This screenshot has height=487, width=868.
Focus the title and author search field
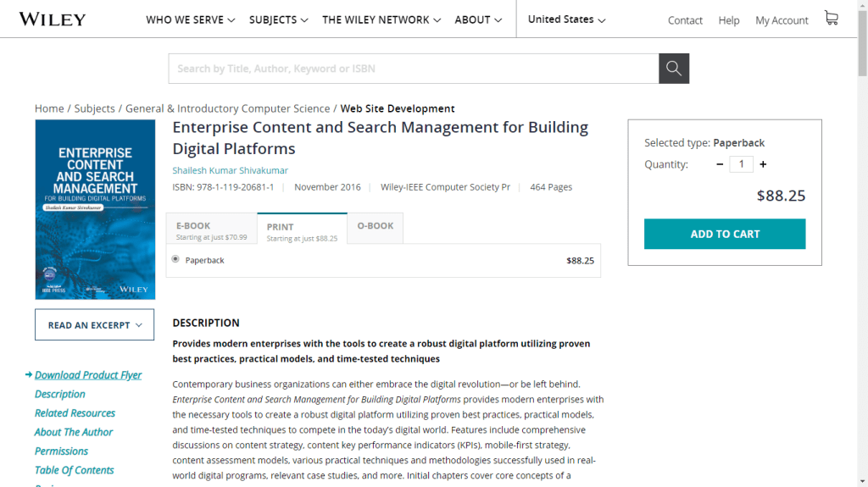pyautogui.click(x=413, y=69)
